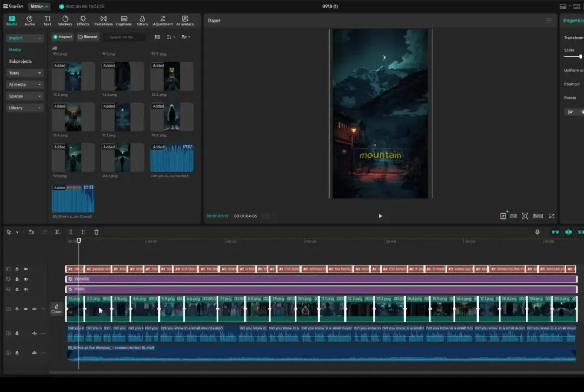Open the Transitions panel
Image resolution: width=584 pixels, height=392 pixels.
point(103,21)
